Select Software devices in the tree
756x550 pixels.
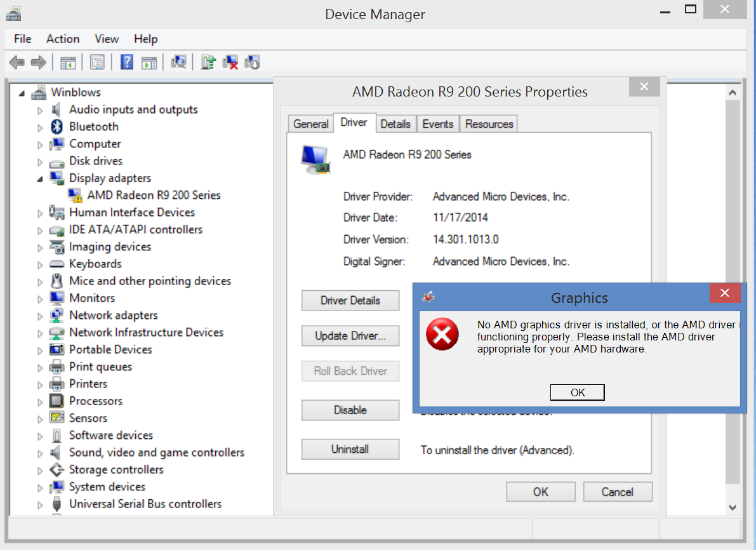point(111,435)
